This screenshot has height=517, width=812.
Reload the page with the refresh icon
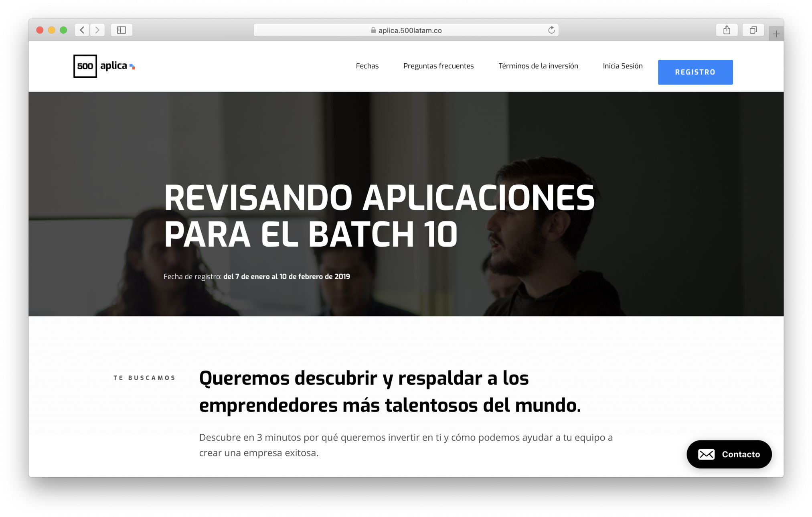[x=551, y=30]
